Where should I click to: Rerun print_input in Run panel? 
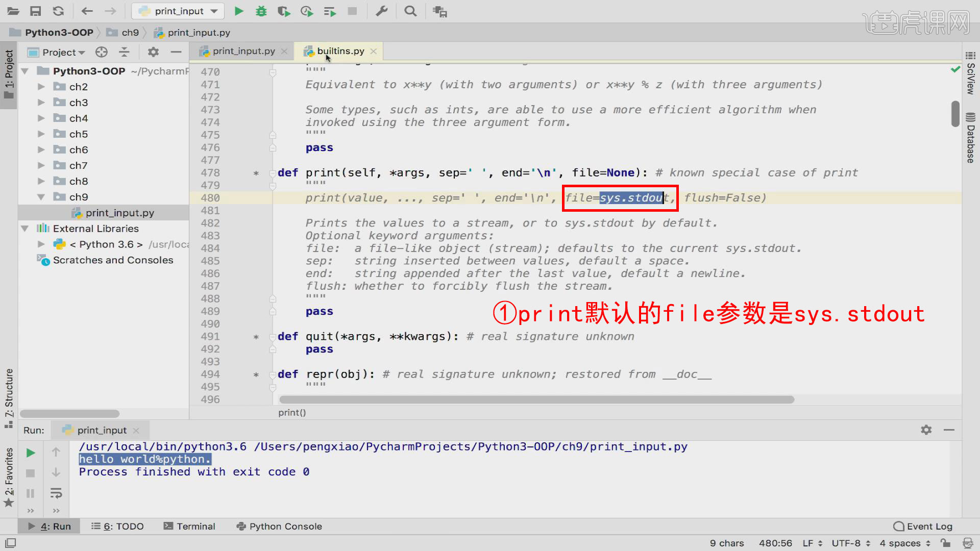tap(31, 453)
